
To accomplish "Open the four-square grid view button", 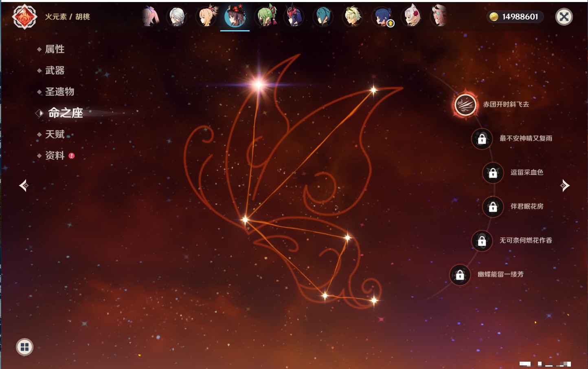I will pyautogui.click(x=24, y=347).
